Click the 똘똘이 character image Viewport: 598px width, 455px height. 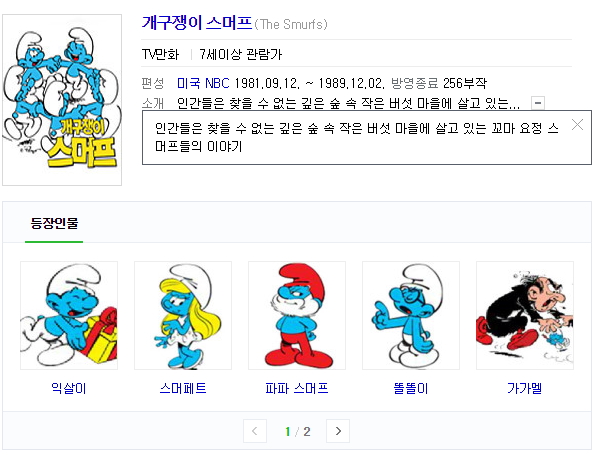411,315
